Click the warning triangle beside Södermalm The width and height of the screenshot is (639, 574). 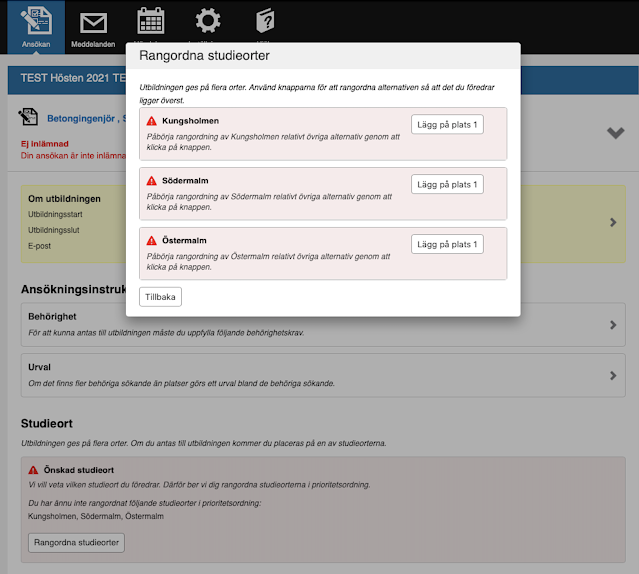(x=151, y=181)
